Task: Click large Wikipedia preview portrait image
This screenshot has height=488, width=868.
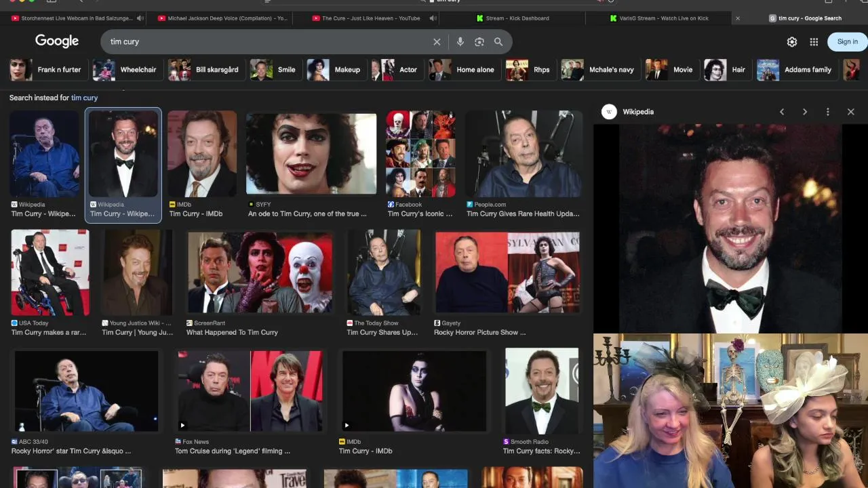Action: [x=730, y=228]
